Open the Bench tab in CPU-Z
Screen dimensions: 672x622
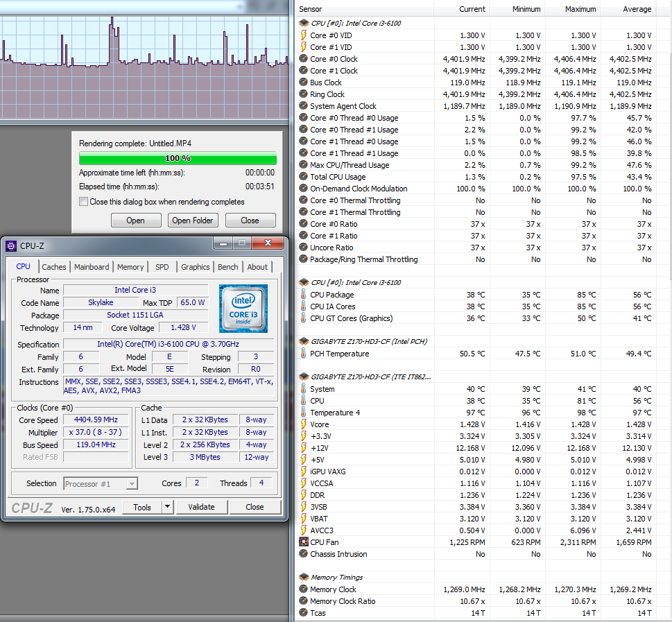click(228, 267)
